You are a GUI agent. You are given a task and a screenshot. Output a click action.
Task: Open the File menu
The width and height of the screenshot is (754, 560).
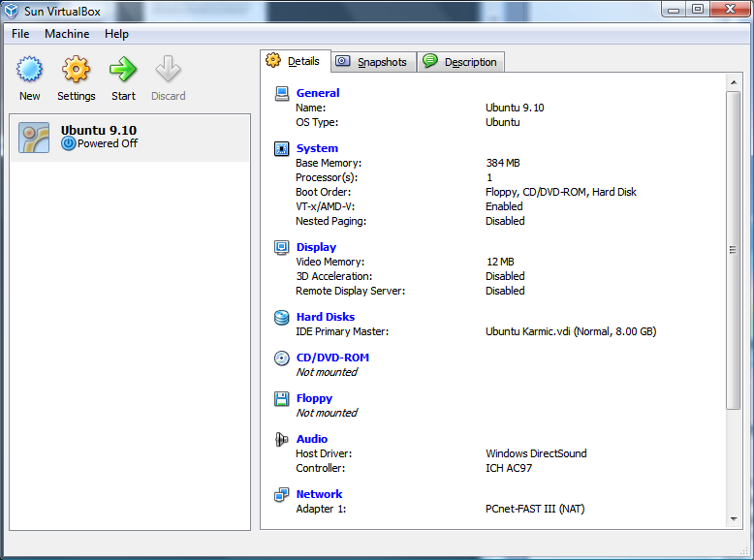(20, 34)
